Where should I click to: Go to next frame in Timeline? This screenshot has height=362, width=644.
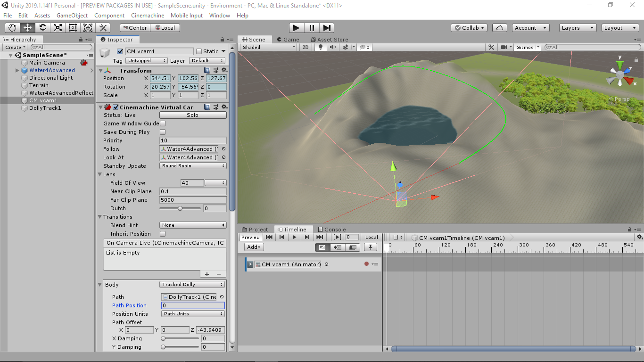[307, 237]
